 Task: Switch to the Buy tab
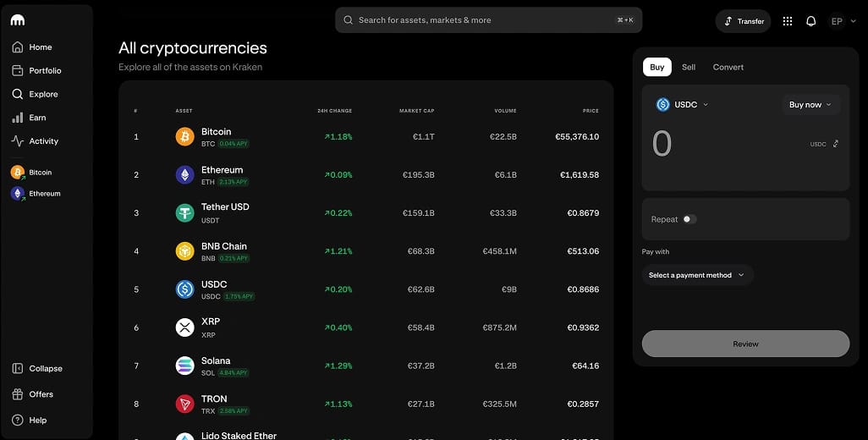coord(657,67)
